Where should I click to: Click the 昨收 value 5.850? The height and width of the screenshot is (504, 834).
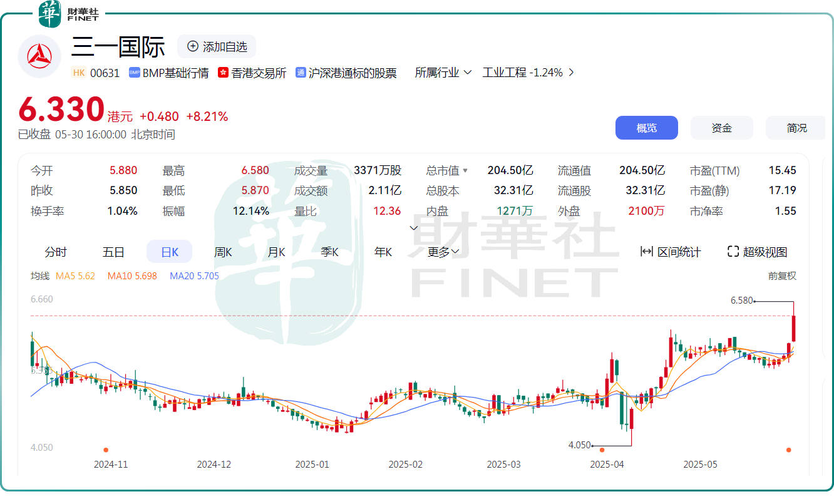click(123, 190)
